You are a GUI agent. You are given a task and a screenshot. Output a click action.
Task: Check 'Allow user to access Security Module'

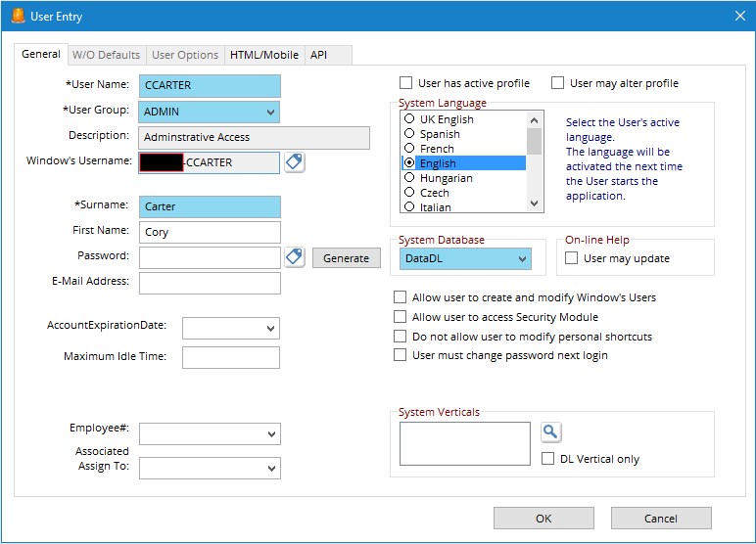[x=400, y=317]
